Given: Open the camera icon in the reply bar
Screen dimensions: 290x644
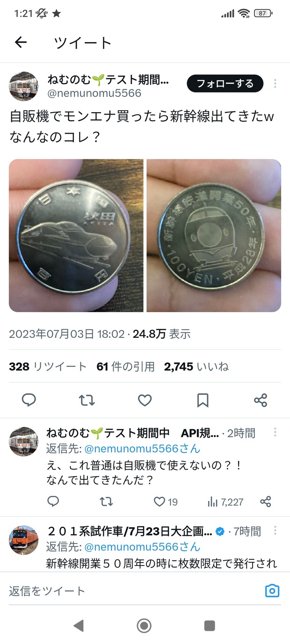Looking at the screenshot, I should click(x=272, y=591).
